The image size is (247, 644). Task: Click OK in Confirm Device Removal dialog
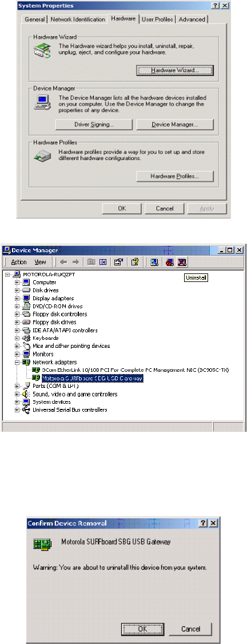(x=143, y=629)
